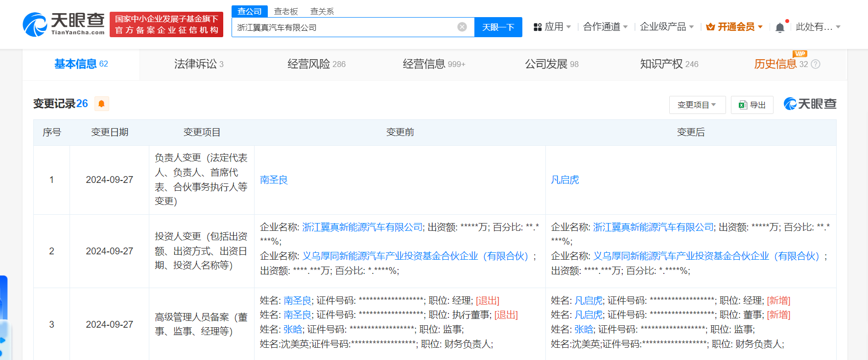Select the 查公司 search tab
868x360 pixels.
[x=250, y=11]
